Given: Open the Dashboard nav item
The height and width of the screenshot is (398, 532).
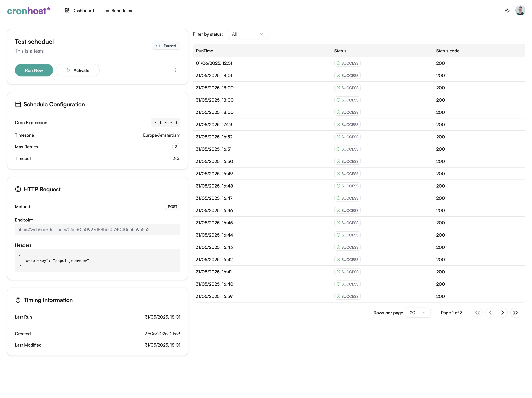Looking at the screenshot, I should tap(79, 11).
